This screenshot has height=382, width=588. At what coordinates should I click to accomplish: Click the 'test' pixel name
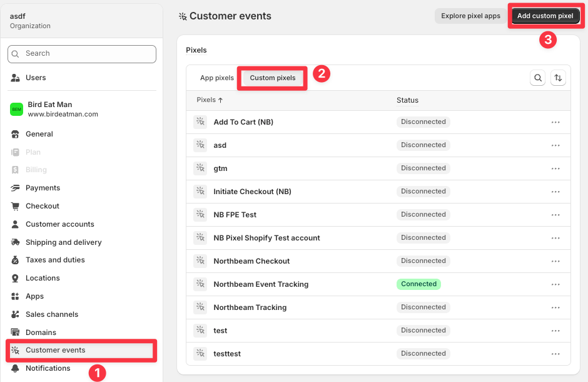[220, 331]
